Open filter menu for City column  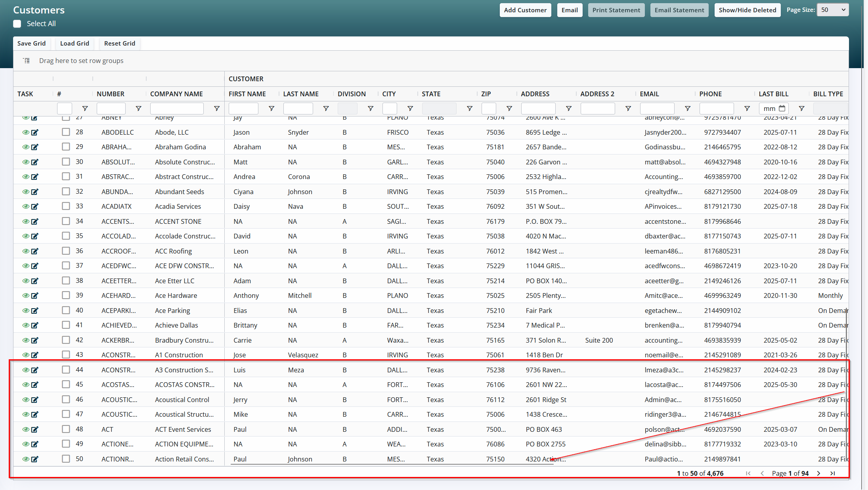[x=410, y=109]
